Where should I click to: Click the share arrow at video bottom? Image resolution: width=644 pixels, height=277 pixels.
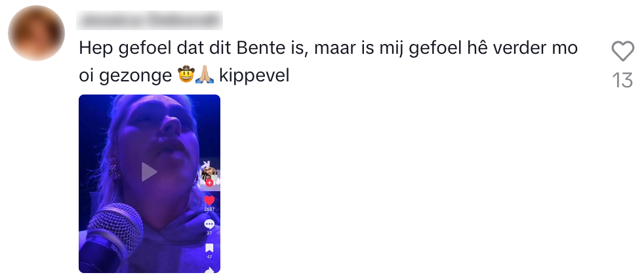[x=209, y=270]
